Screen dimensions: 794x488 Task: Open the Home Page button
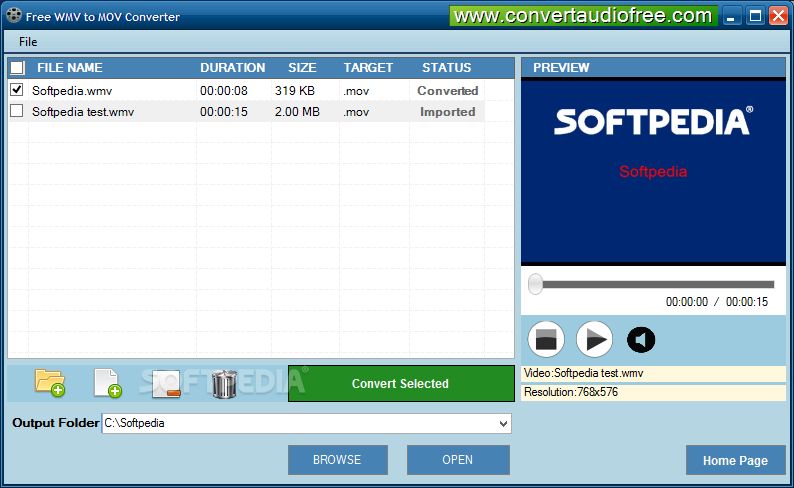[x=735, y=461]
